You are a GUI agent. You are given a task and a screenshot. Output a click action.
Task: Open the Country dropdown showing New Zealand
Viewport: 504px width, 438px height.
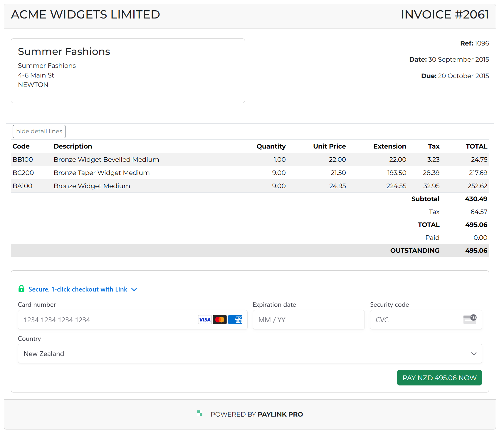click(250, 354)
